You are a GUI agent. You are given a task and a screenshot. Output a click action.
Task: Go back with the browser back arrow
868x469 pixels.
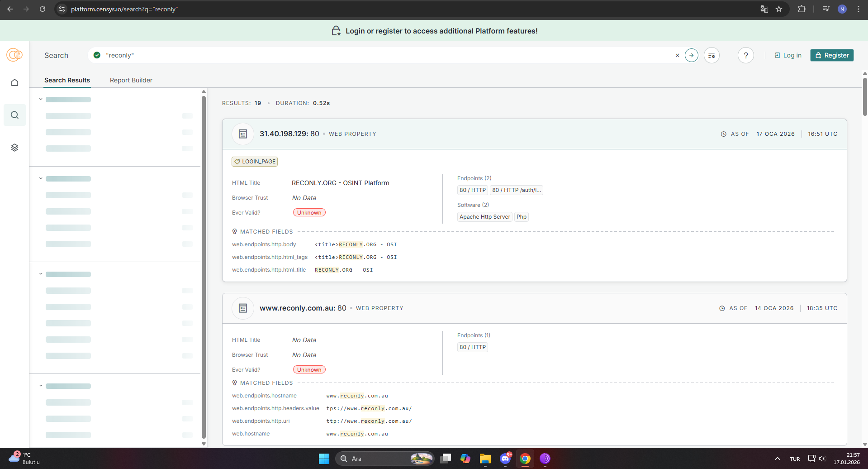click(x=10, y=9)
